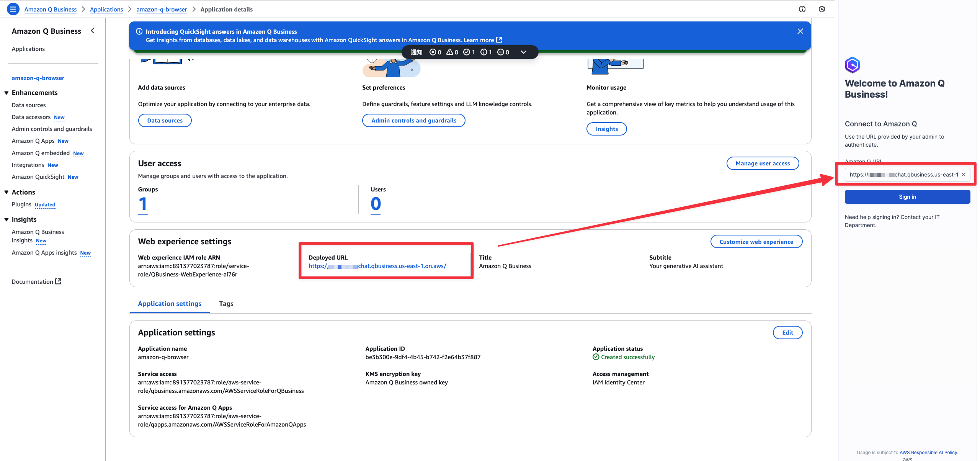Image resolution: width=980 pixels, height=461 pixels.
Task: Click Manage user access button
Action: (763, 163)
